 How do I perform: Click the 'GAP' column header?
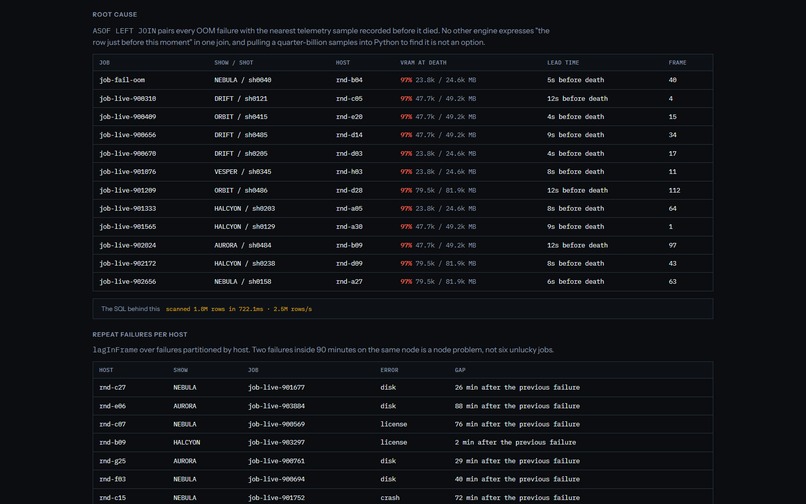(x=460, y=370)
